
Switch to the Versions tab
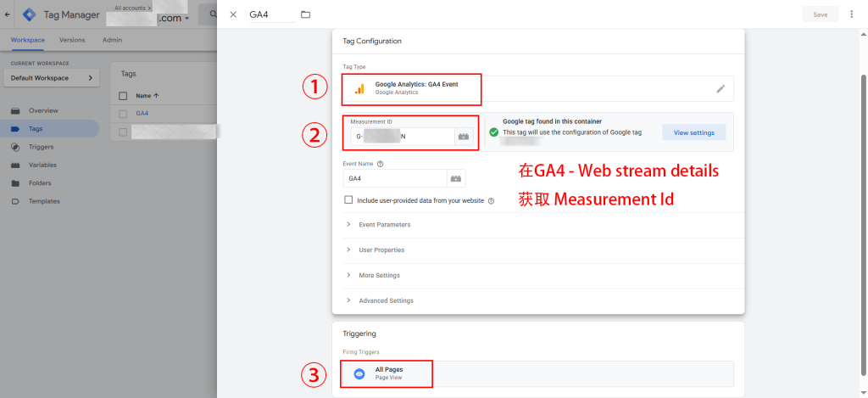72,40
